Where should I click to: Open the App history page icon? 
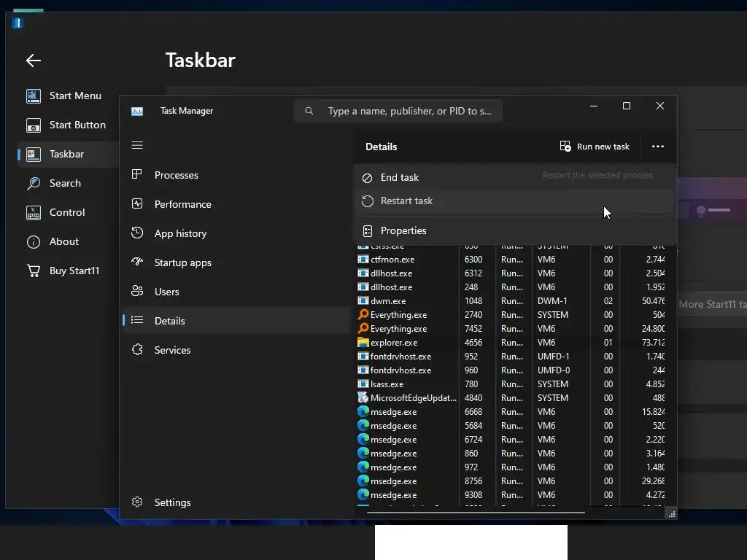click(x=137, y=233)
